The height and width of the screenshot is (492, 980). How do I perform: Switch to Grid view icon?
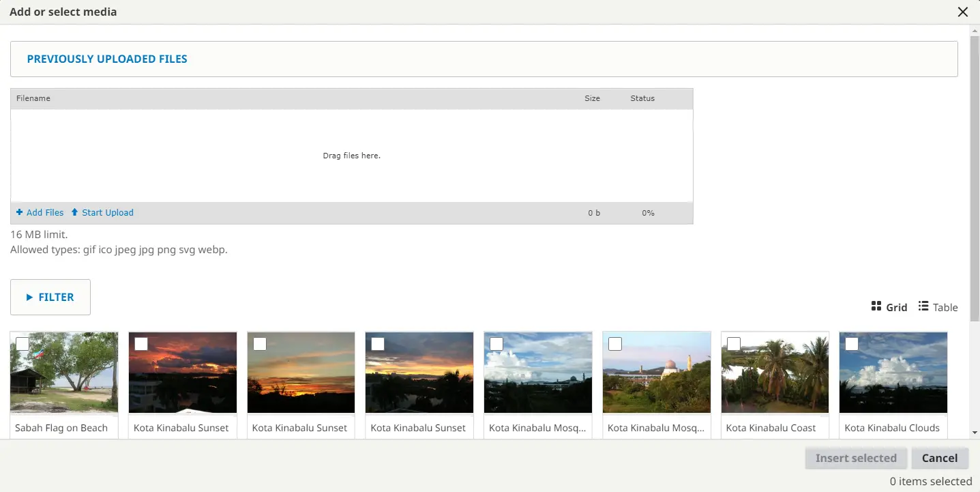click(876, 306)
